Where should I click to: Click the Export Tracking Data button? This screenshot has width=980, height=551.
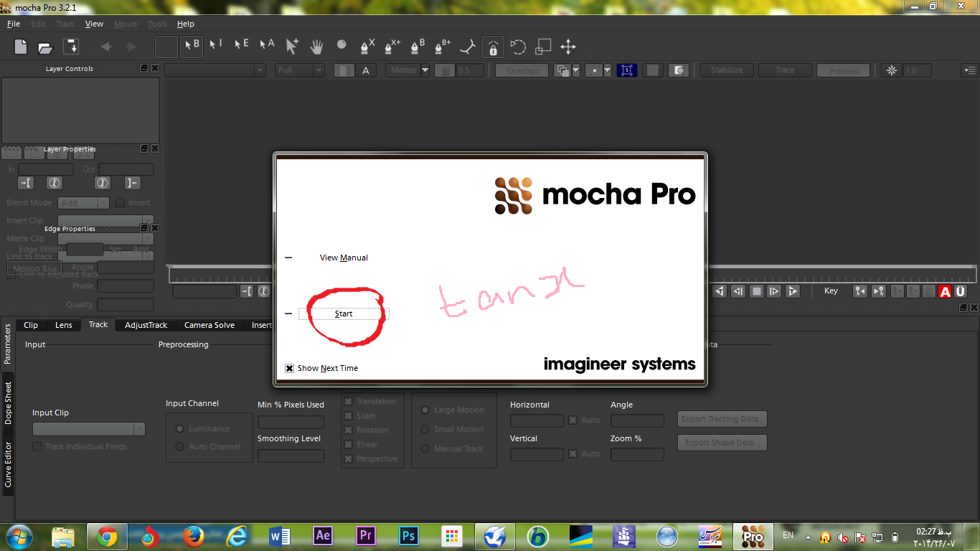[722, 419]
